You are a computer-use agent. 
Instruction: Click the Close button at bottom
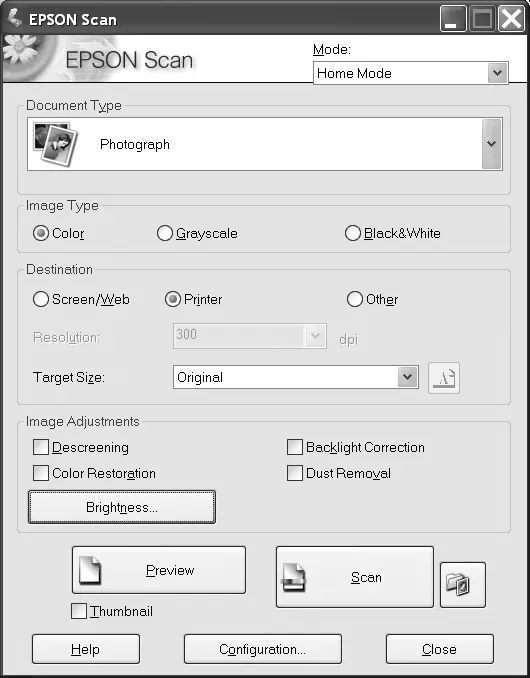440,649
